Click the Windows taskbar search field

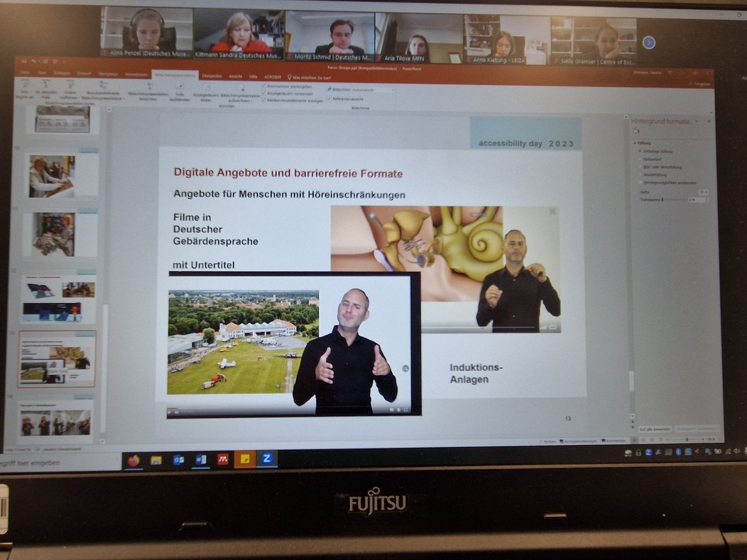point(60,463)
